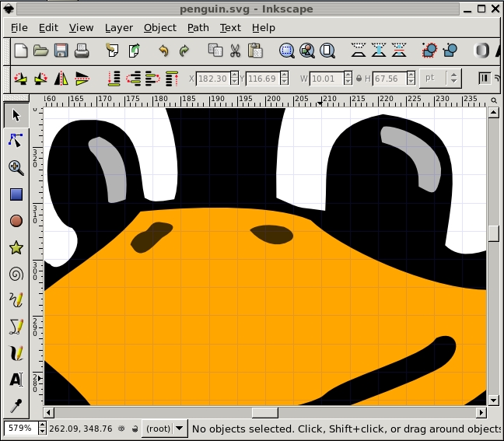Click the X position input field
Screen dimensions: 504x441
(x=213, y=79)
